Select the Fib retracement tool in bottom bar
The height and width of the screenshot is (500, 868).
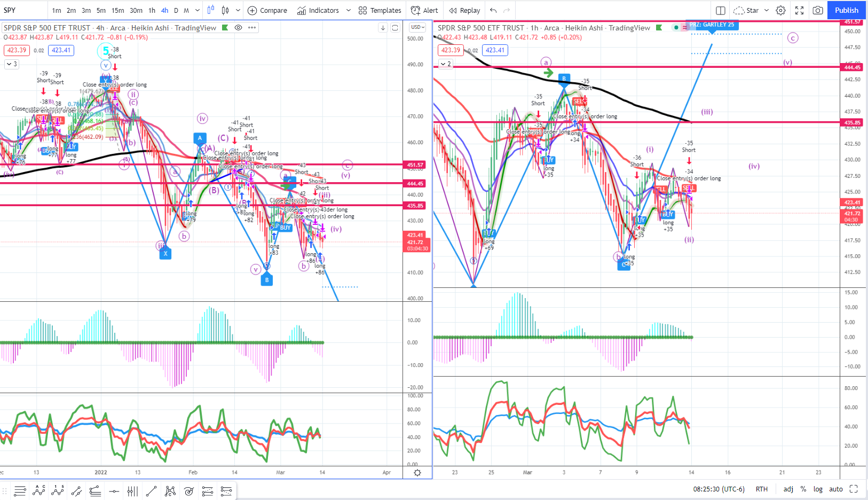tap(95, 491)
